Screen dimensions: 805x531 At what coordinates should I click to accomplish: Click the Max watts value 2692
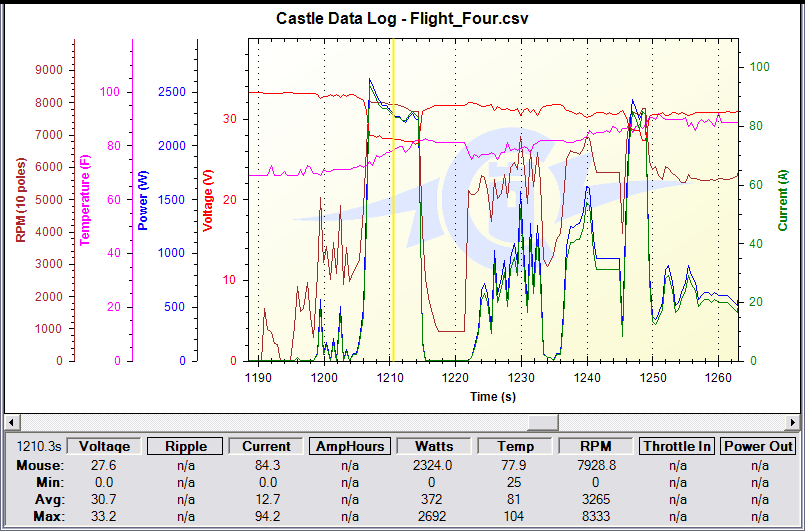[431, 516]
